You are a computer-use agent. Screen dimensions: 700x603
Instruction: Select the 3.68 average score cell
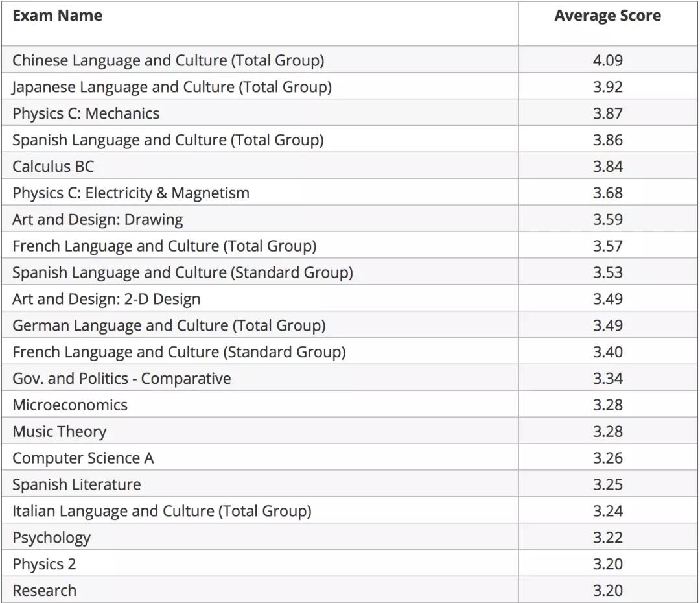(607, 193)
